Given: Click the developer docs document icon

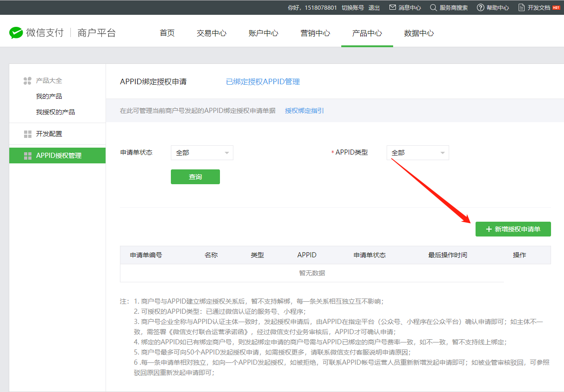Looking at the screenshot, I should coord(521,7).
